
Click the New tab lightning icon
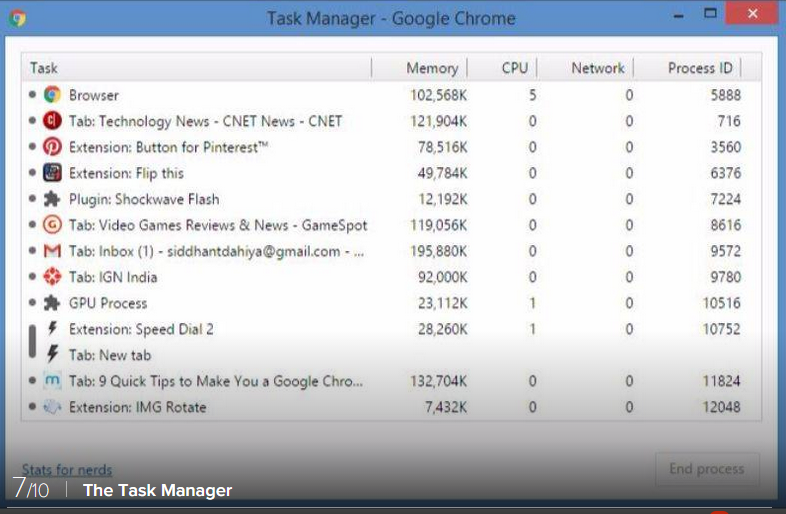[x=52, y=354]
